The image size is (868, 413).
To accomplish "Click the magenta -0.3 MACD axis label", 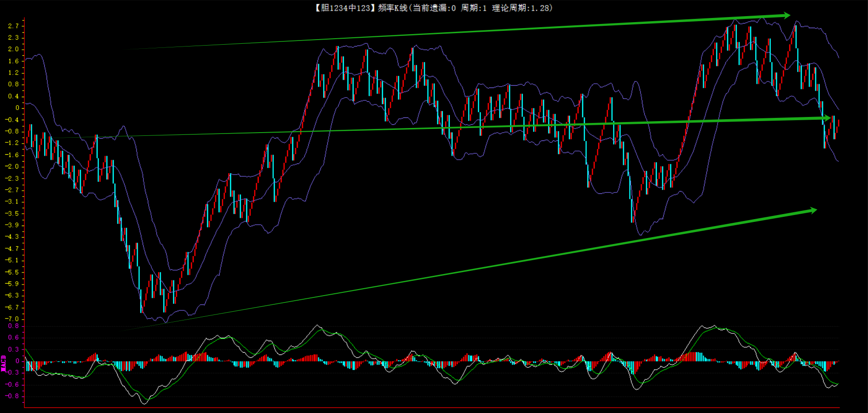I will point(12,372).
